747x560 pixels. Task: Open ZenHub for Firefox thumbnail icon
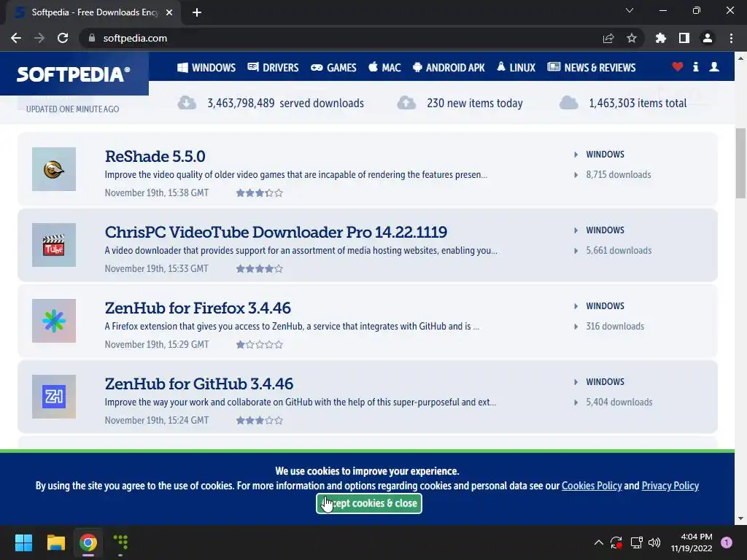[54, 321]
